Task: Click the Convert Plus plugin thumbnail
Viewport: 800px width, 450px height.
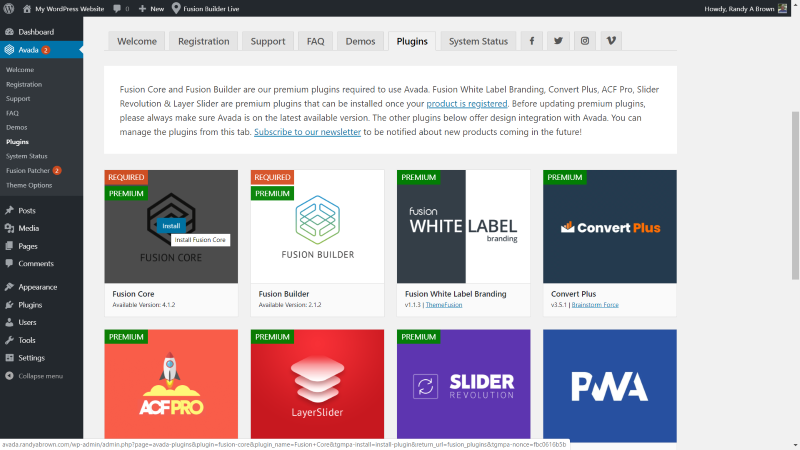Action: (x=610, y=227)
